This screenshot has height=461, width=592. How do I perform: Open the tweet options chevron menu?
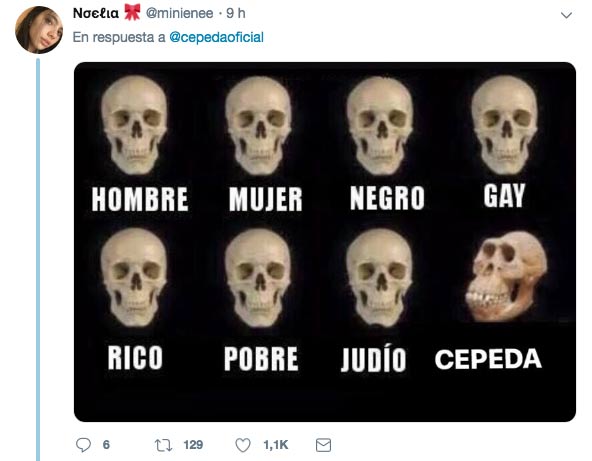(566, 15)
